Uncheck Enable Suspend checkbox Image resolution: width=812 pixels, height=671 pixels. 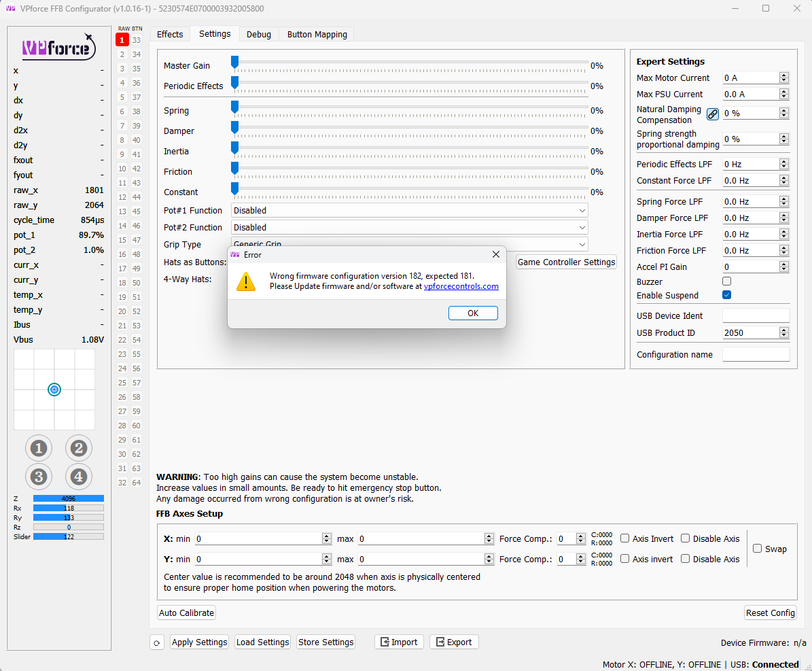tap(726, 295)
